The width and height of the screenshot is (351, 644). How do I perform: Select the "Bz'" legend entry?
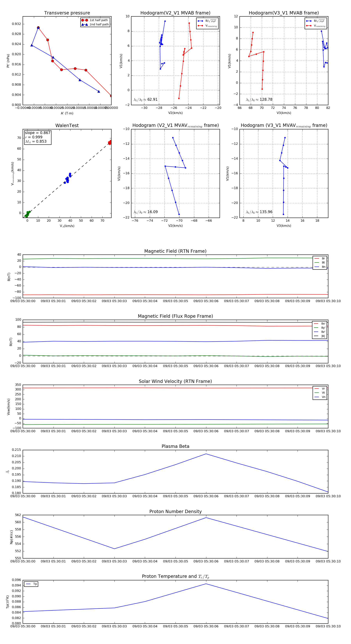point(320,332)
